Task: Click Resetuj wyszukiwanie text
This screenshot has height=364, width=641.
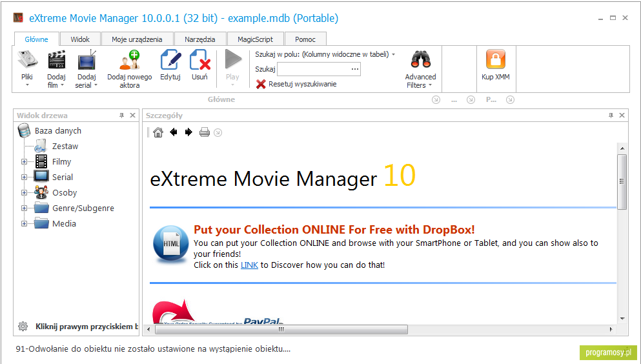Action: point(303,84)
